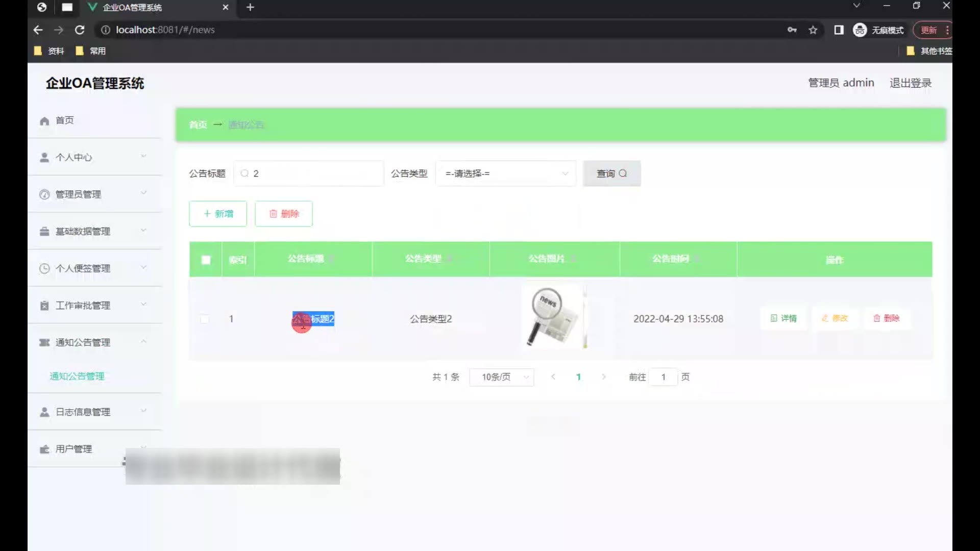The image size is (980, 551).
Task: Open the browser side panel icon
Action: [839, 30]
